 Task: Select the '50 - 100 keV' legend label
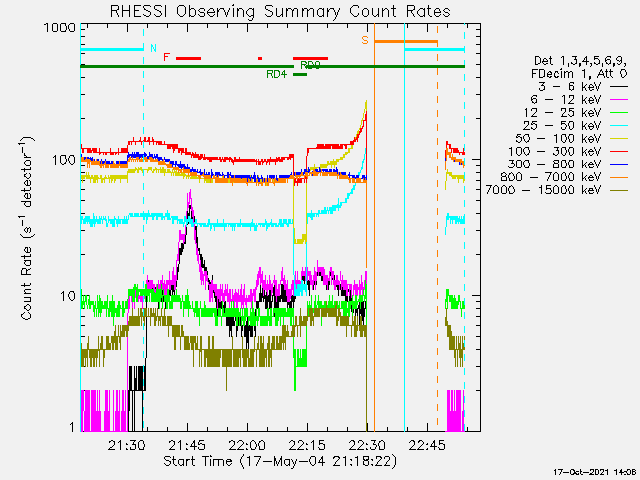point(558,138)
